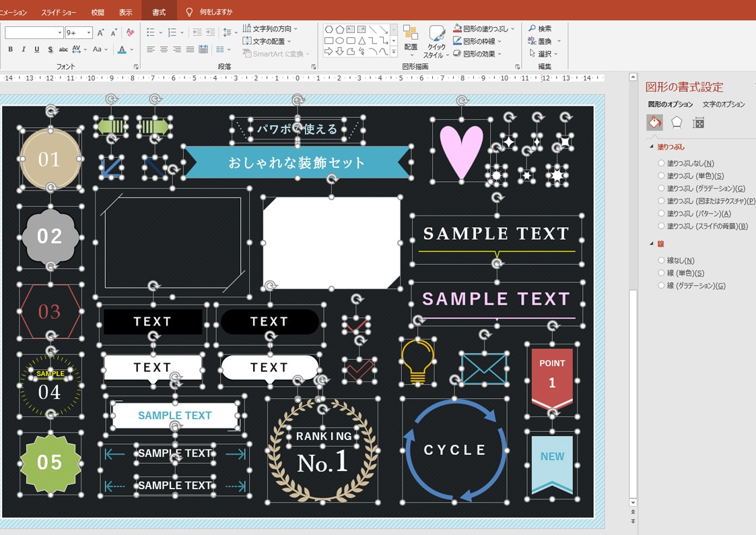Expand the 図形の塗りつぶし dropdown
Image resolution: width=756 pixels, height=535 pixels.
tap(512, 29)
